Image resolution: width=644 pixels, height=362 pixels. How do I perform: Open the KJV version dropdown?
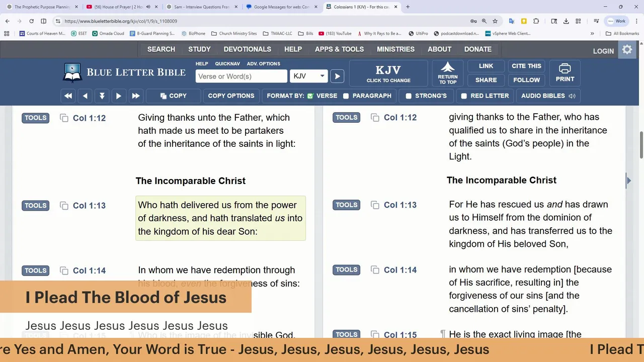coord(309,76)
